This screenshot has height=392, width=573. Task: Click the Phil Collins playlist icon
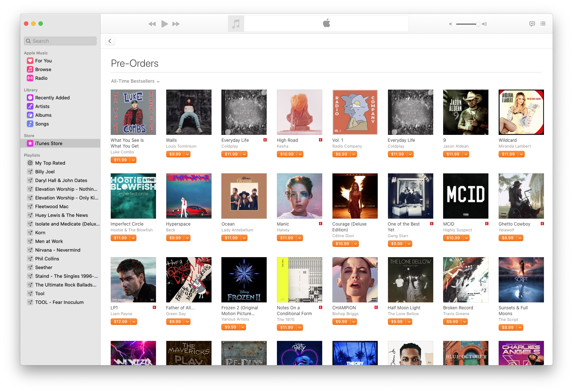30,259
